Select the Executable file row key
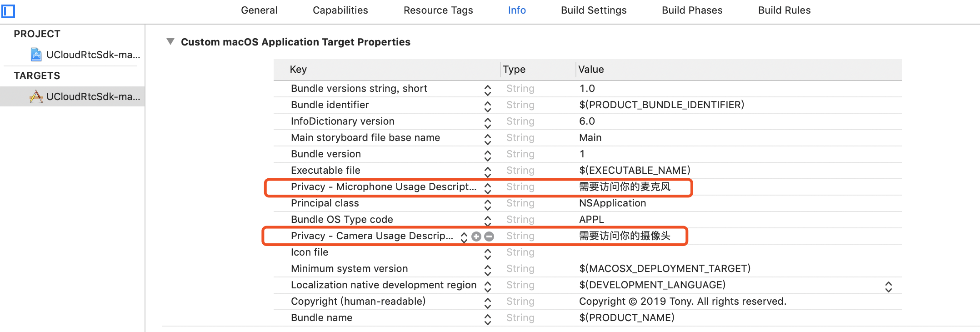 coord(325,171)
